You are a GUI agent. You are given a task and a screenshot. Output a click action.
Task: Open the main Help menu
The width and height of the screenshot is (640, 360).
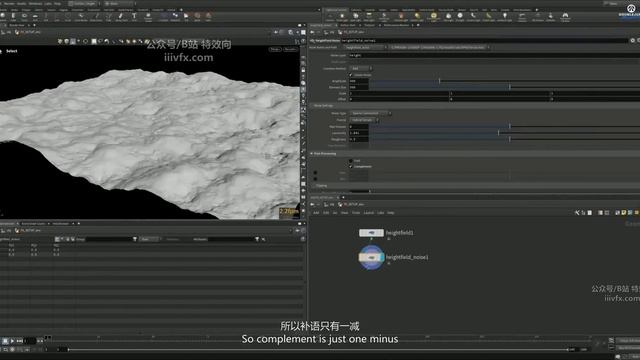58,3
